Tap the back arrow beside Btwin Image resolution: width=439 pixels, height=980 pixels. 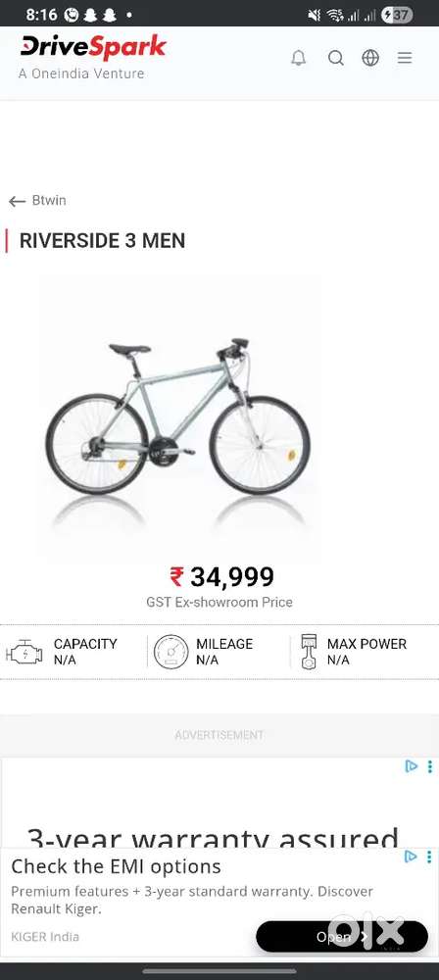[17, 201]
